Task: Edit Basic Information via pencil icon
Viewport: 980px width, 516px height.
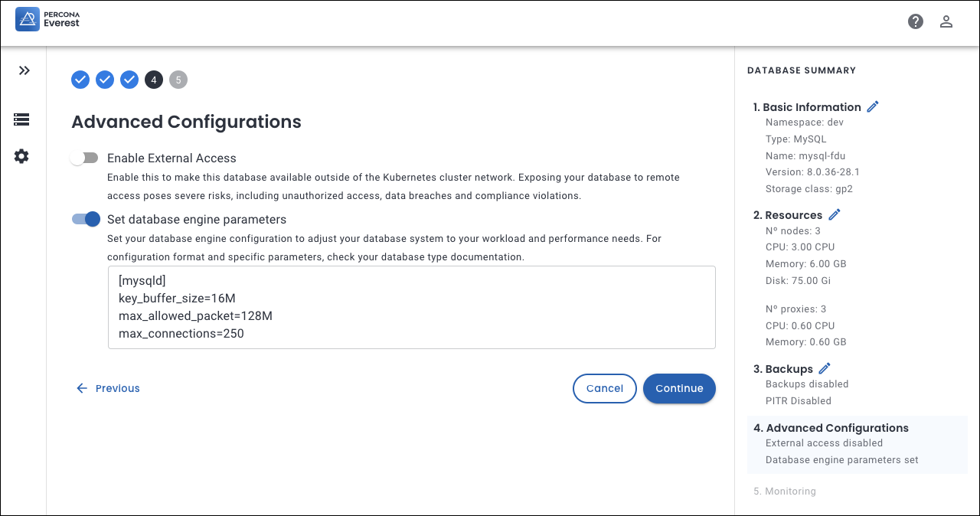Action: point(873,107)
